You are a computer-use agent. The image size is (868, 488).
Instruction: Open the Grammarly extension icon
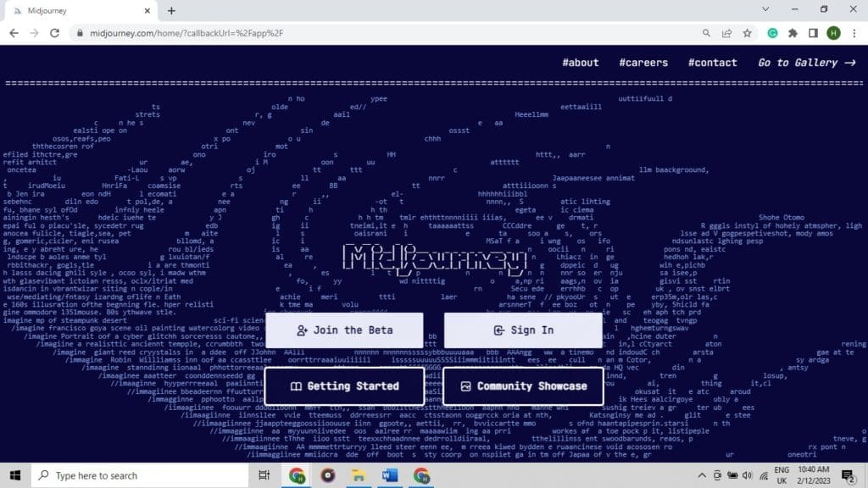coord(773,33)
